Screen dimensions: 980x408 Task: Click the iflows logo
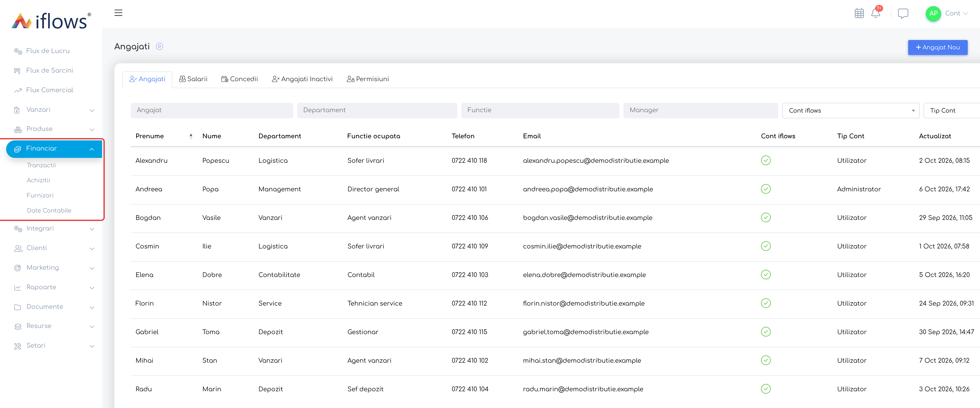point(51,21)
